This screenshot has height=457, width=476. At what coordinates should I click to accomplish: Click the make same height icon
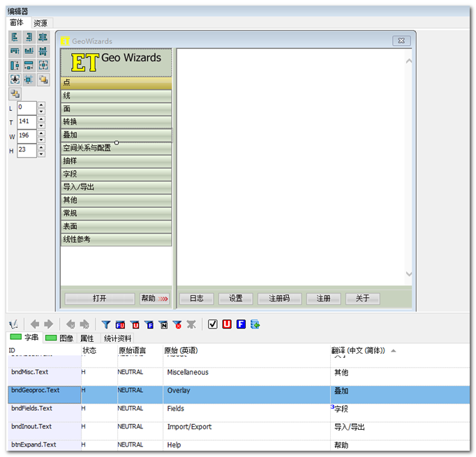point(15,66)
